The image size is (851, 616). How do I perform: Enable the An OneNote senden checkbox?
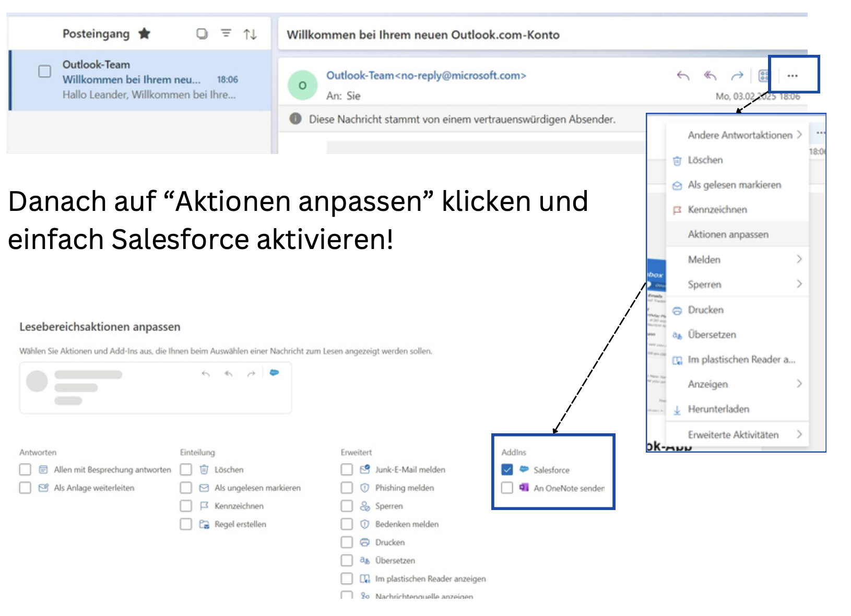click(x=507, y=488)
